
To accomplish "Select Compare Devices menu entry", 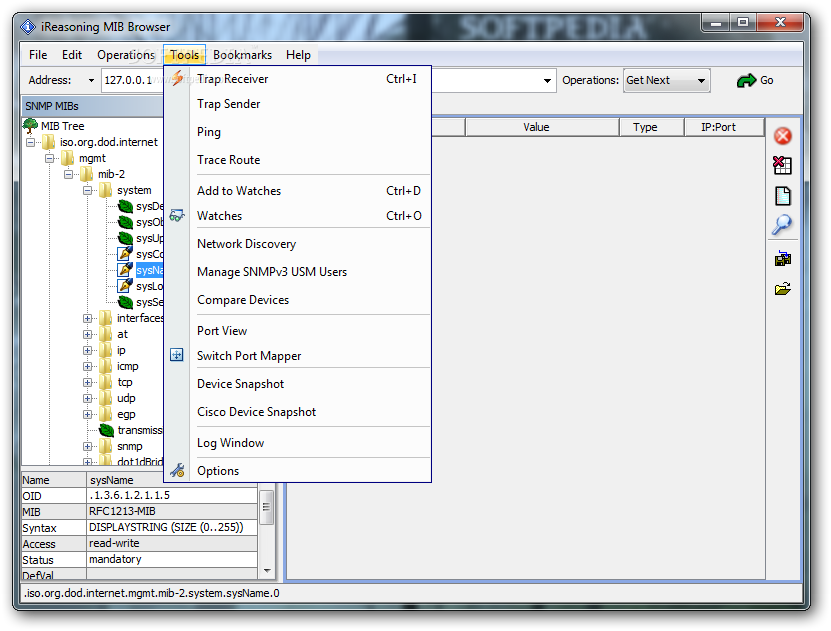I will click(243, 300).
